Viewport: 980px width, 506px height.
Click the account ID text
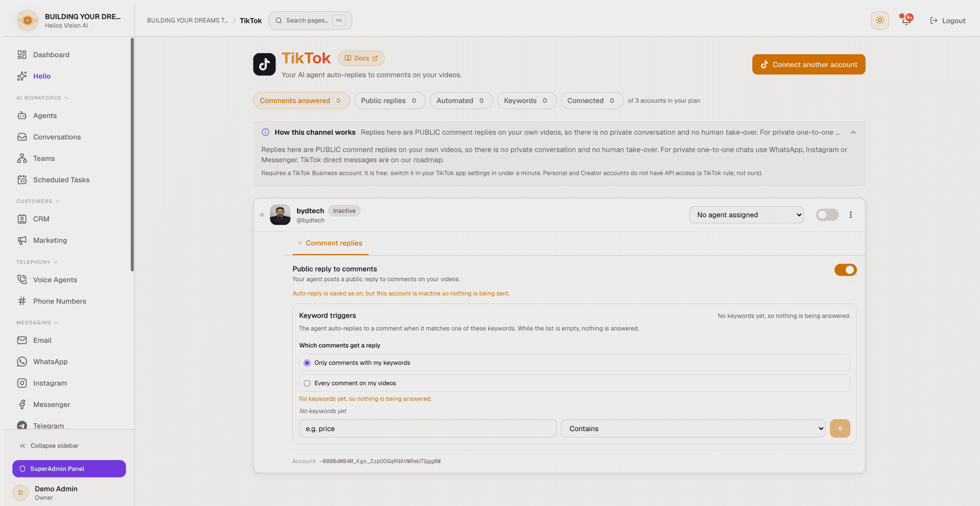(380, 462)
